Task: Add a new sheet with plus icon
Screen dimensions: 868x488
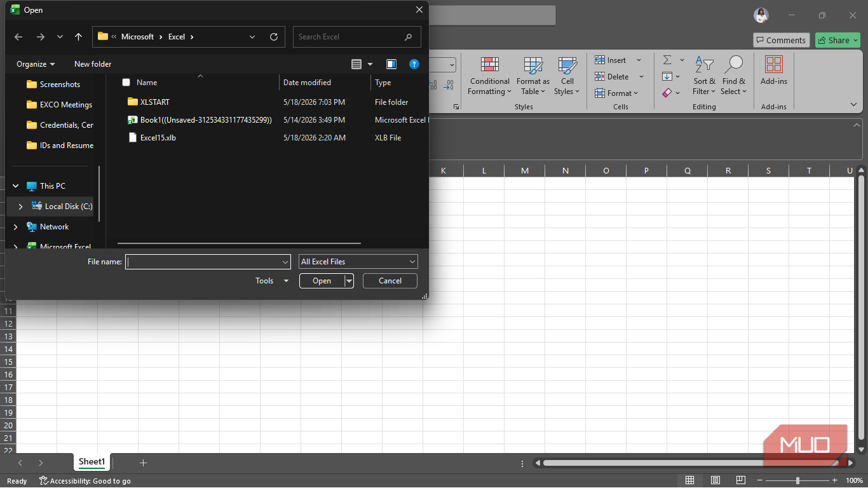Action: pyautogui.click(x=143, y=463)
